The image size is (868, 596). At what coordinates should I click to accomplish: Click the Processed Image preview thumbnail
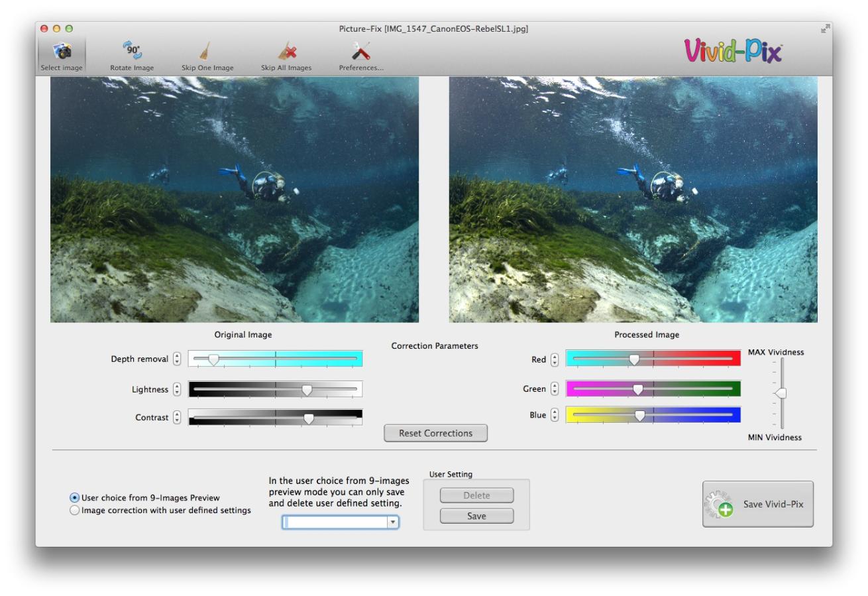(x=633, y=200)
